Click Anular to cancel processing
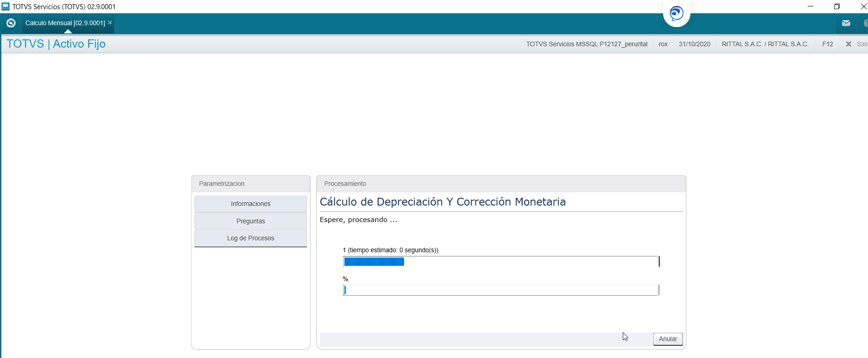 point(668,339)
